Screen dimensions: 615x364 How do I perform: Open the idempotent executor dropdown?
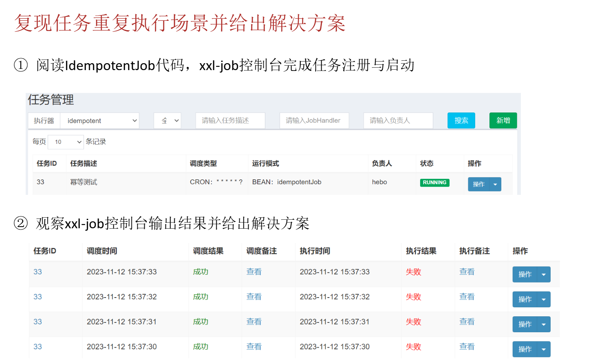pyautogui.click(x=99, y=121)
